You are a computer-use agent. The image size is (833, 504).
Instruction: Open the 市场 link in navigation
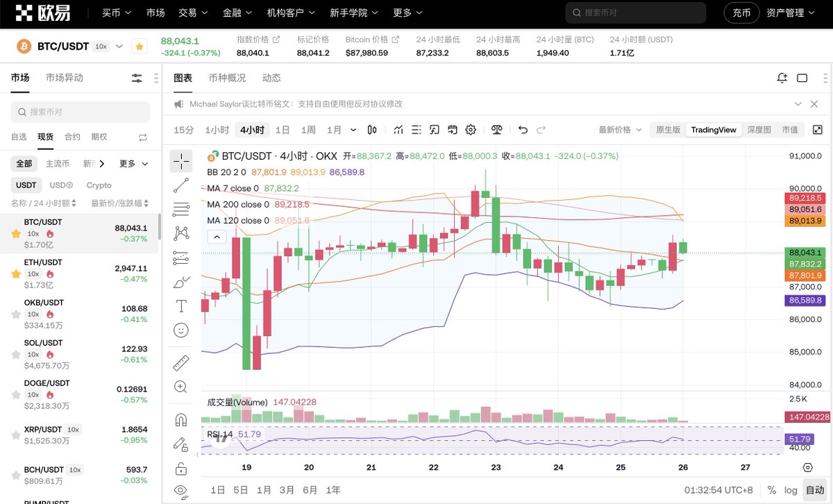point(155,12)
